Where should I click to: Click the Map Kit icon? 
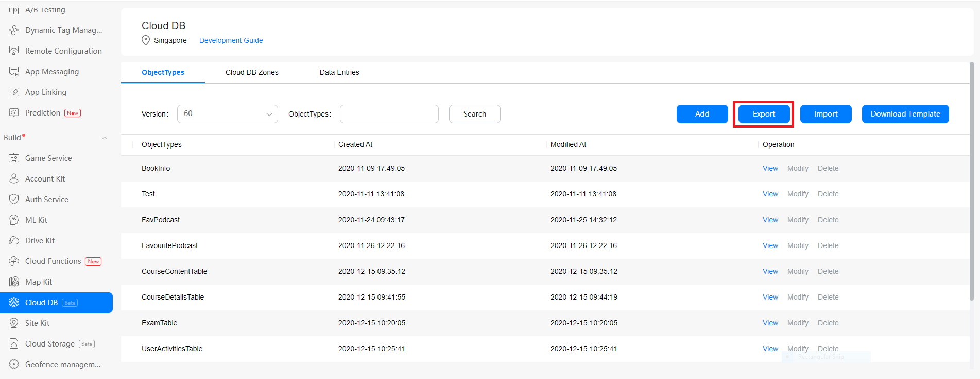14,282
